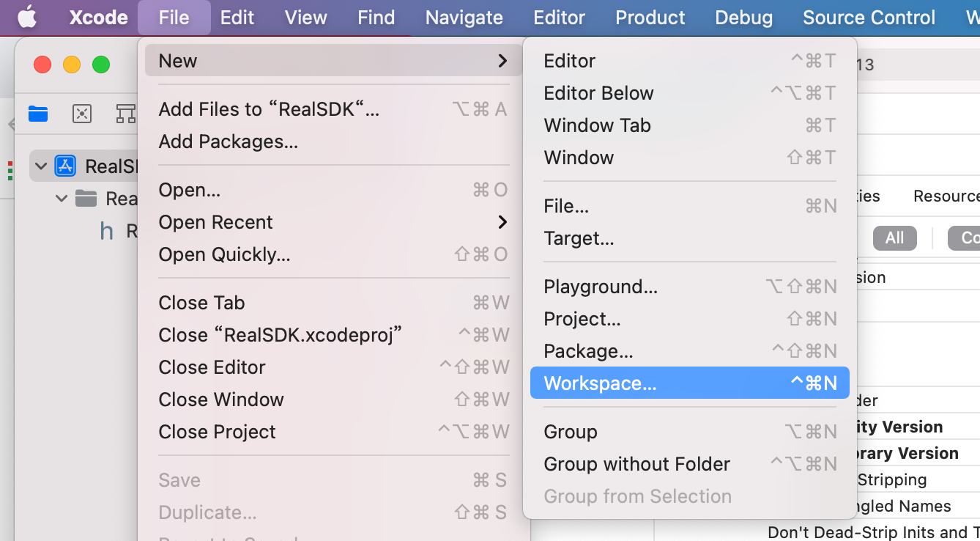The height and width of the screenshot is (541, 980).
Task: Choose Close Project from File menu
Action: point(217,432)
